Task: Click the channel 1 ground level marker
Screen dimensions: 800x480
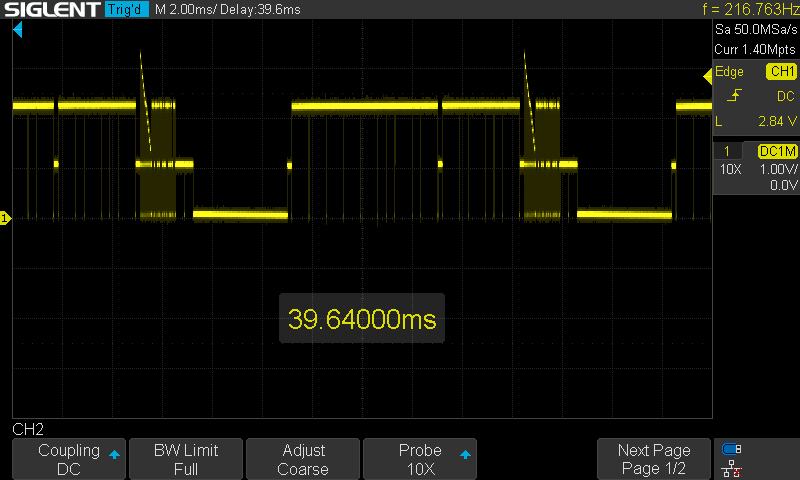Action: click(5, 218)
